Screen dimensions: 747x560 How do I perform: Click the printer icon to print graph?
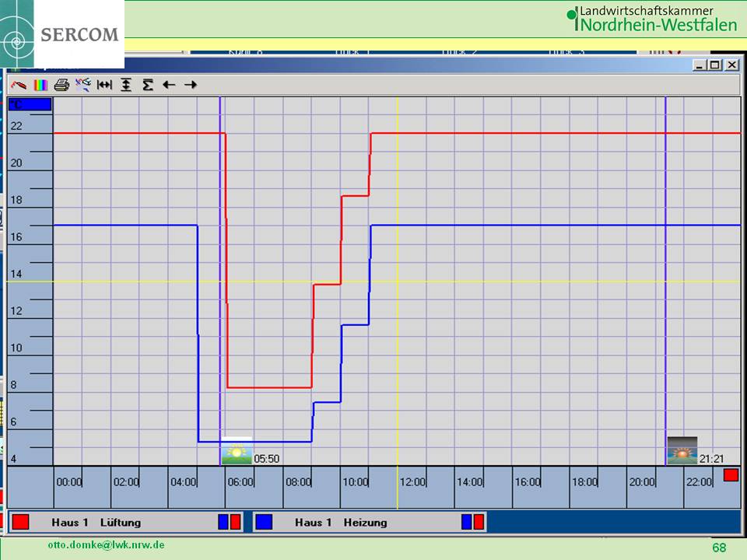point(62,85)
